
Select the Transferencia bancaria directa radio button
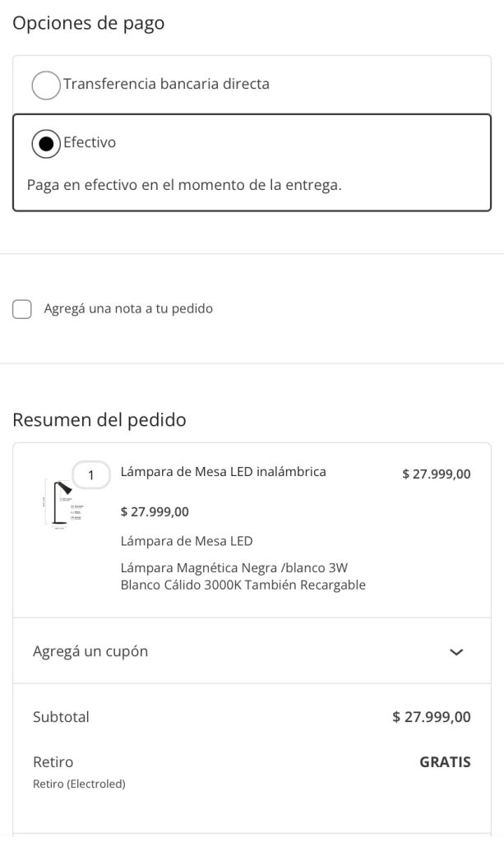click(46, 85)
